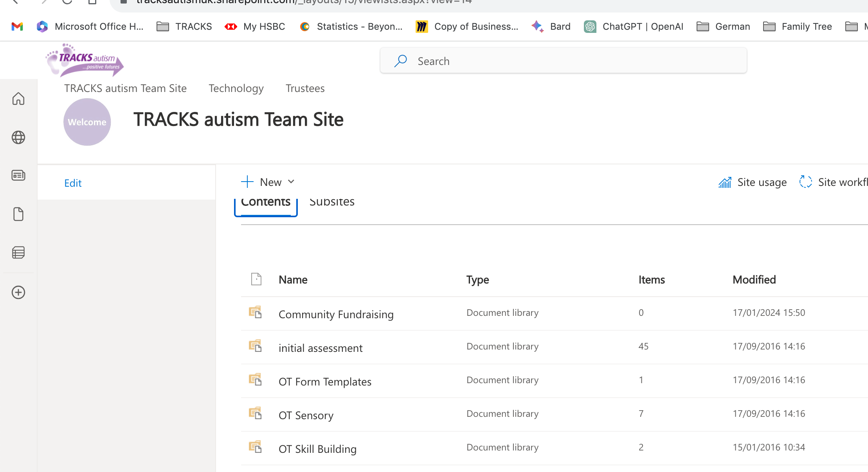Click the Community Fundraising library icon

[255, 312]
